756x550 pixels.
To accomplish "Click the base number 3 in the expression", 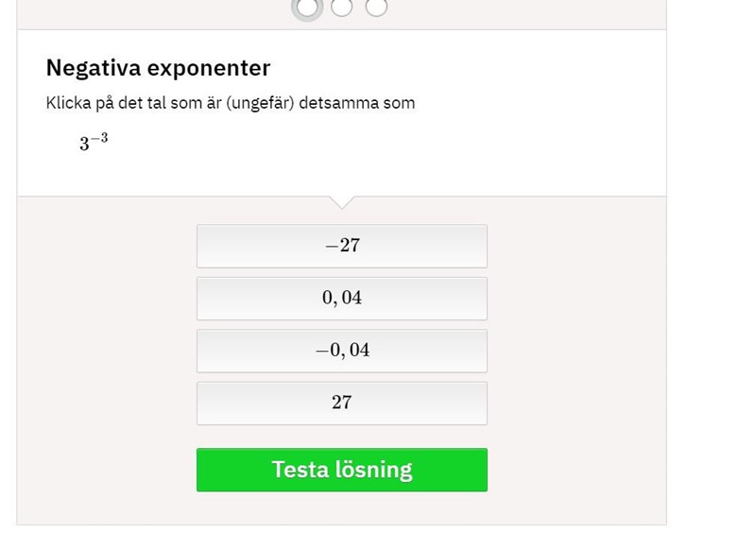I will pyautogui.click(x=84, y=145).
